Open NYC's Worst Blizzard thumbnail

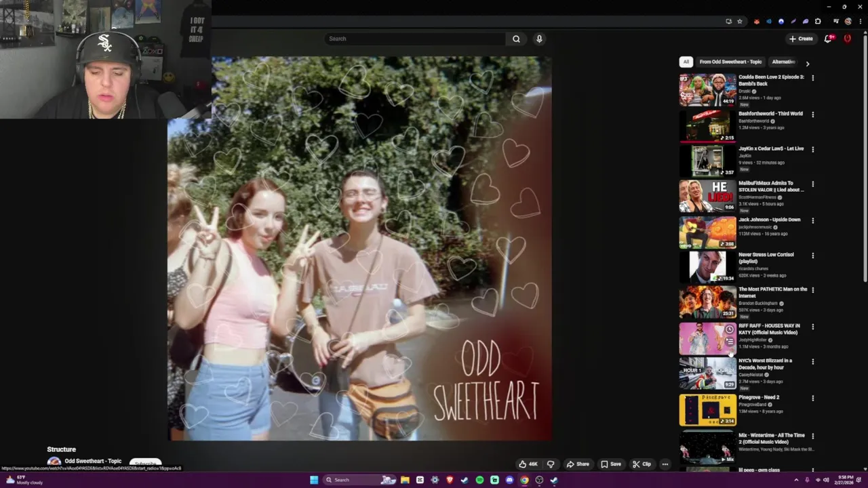707,373
